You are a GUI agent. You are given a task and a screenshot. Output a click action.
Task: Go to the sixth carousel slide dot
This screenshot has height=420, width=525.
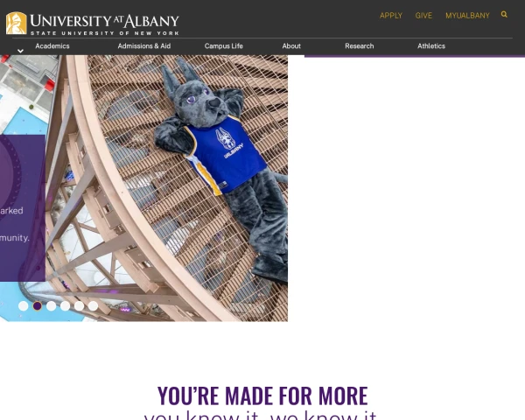tap(93, 305)
